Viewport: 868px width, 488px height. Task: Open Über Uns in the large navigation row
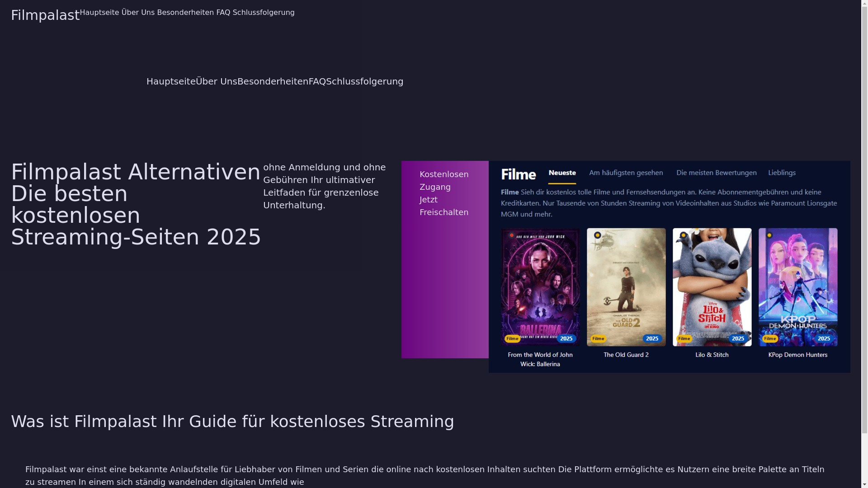[217, 81]
